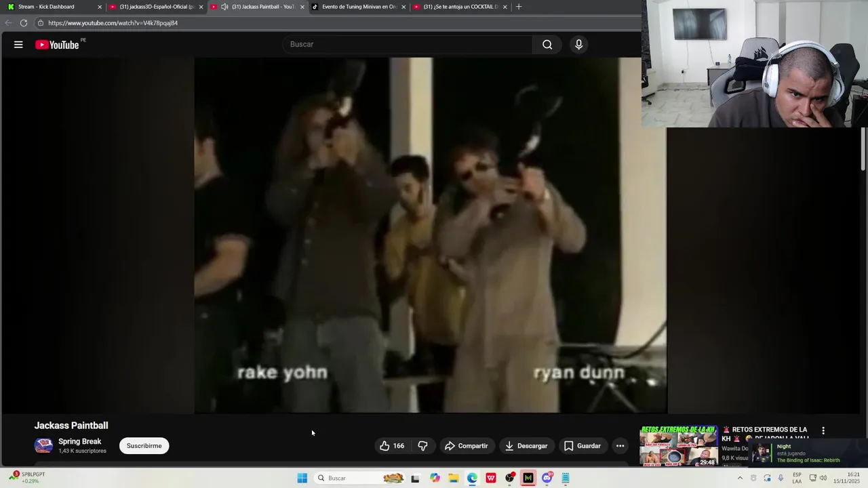Open File Explorer from the taskbar
Image resolution: width=868 pixels, height=488 pixels.
click(x=454, y=479)
